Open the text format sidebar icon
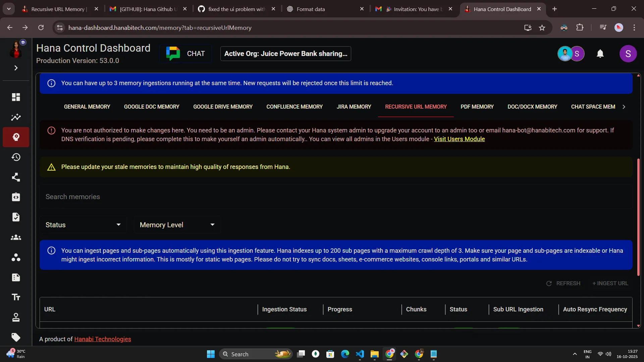 pos(16,297)
